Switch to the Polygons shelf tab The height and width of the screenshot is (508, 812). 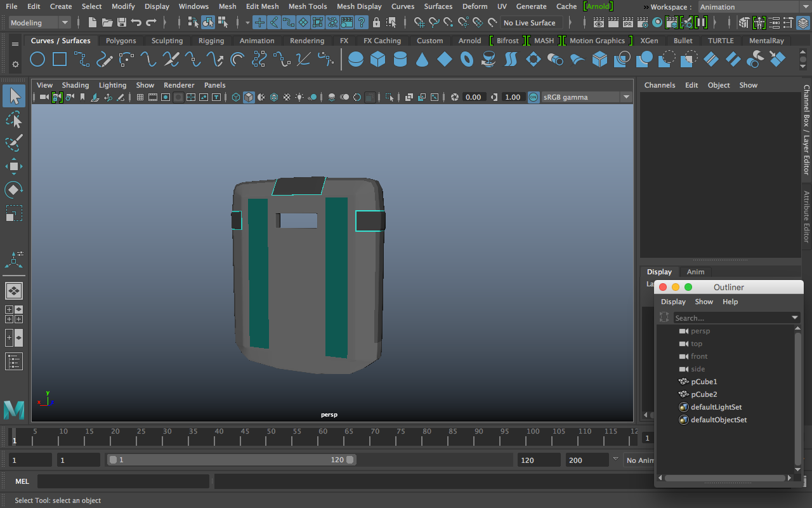coord(121,41)
